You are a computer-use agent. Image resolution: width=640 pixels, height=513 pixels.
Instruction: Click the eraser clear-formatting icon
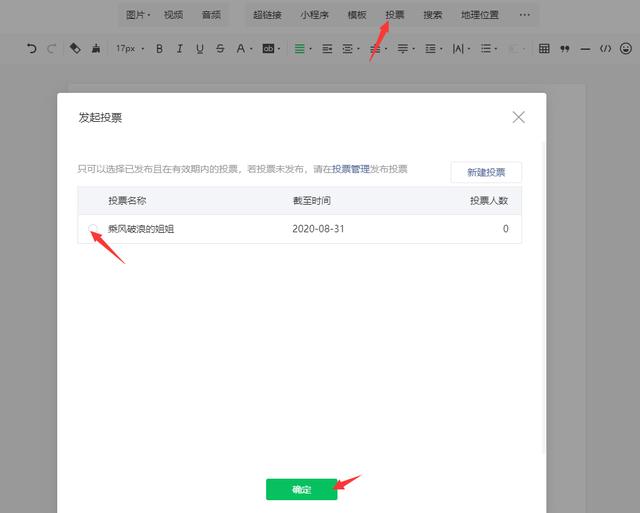(x=75, y=48)
